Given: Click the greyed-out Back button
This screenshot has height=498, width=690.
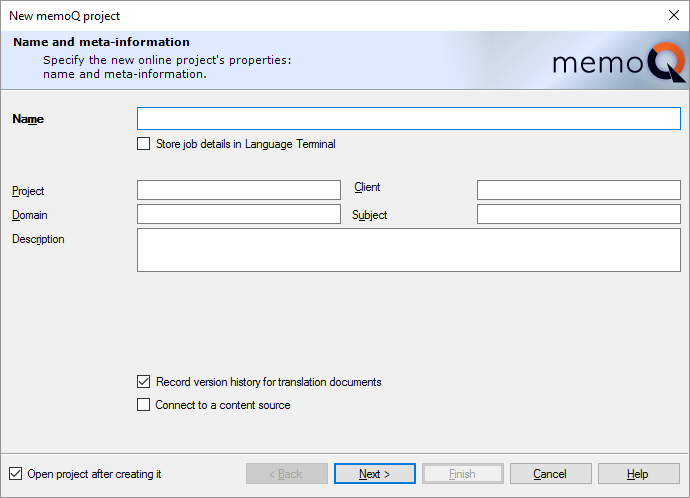Looking at the screenshot, I should pos(286,474).
